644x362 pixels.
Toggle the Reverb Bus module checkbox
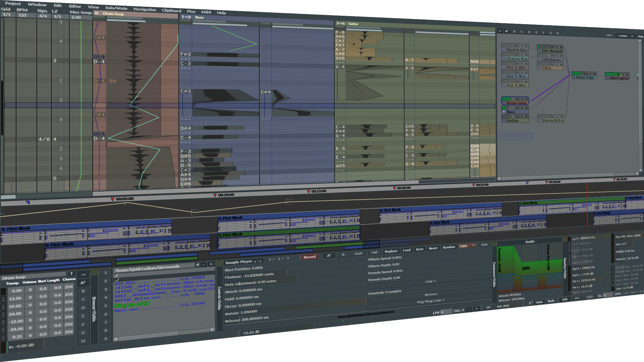(x=504, y=49)
